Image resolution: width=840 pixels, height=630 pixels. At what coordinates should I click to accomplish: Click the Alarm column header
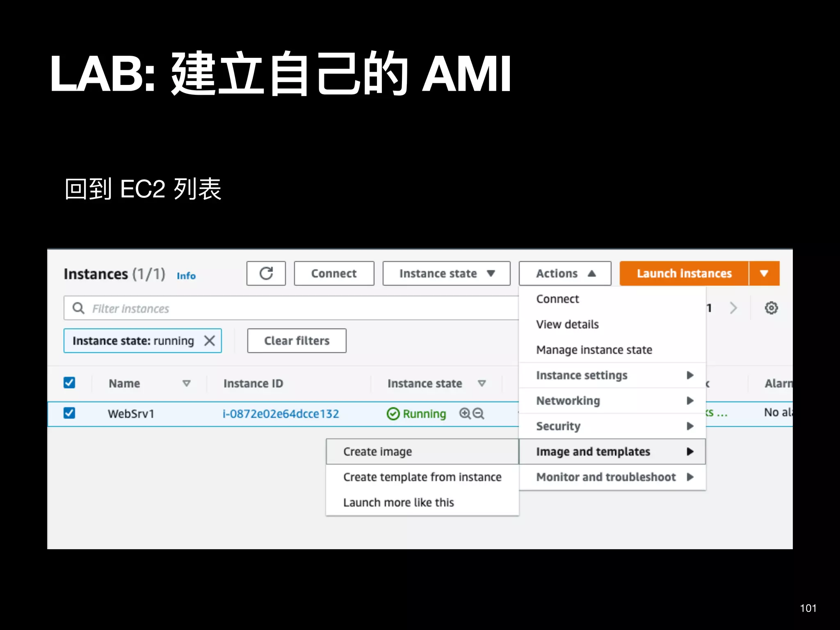(x=778, y=383)
